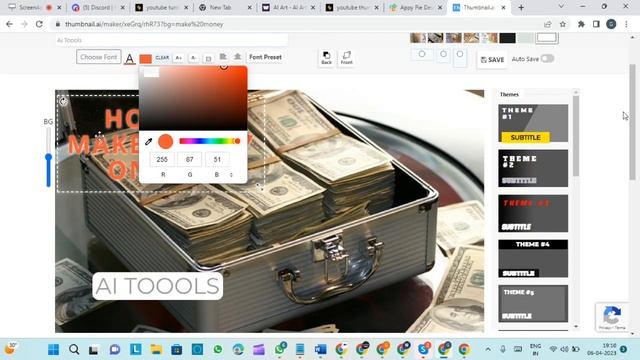Screen dimensions: 640x360
Task: Open a new browser tab with plus
Action: tap(521, 7)
